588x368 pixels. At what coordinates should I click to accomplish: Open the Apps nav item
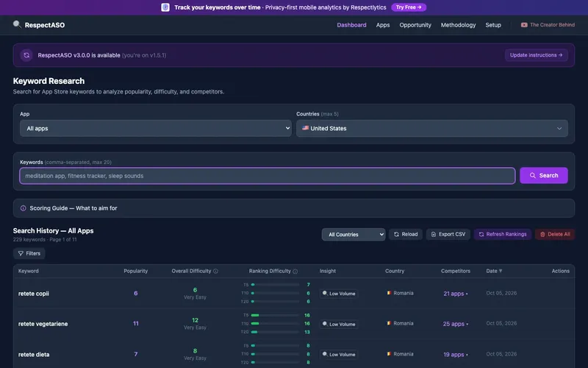383,25
